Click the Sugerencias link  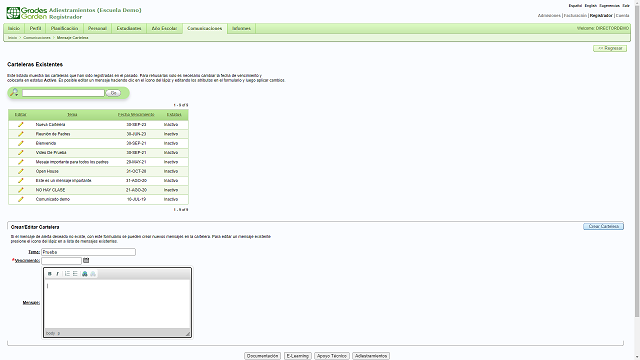pyautogui.click(x=609, y=6)
